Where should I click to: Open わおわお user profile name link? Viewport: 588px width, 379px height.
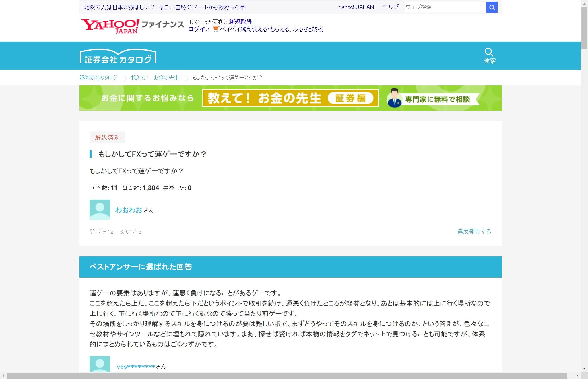pos(129,210)
